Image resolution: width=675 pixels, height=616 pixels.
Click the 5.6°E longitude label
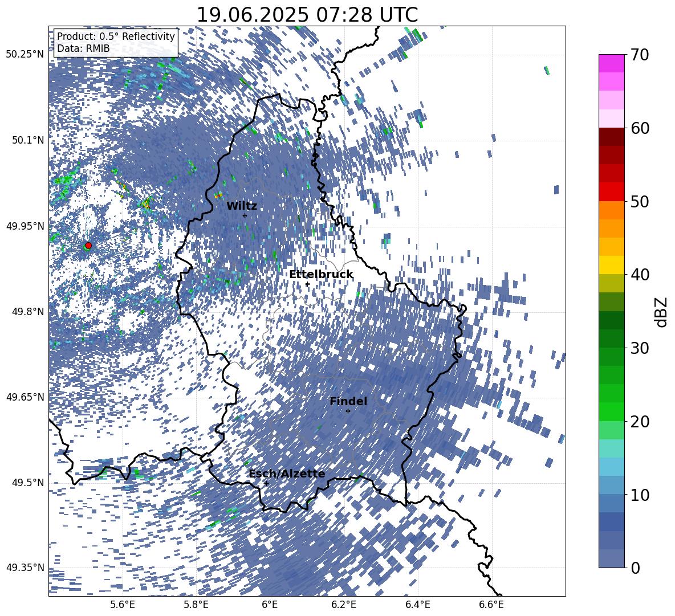(123, 605)
